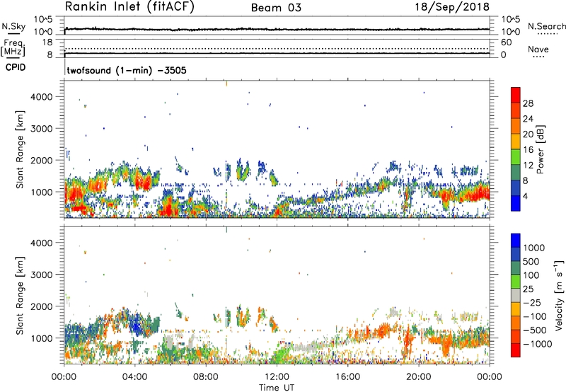Select the 'Beam 03' label
The height and width of the screenshot is (392, 566).
[x=276, y=8]
